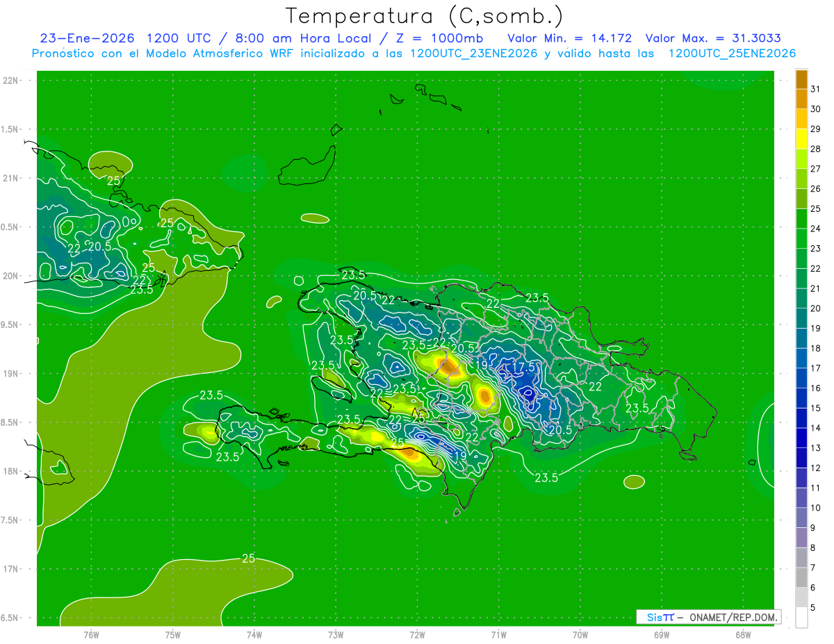Click the color bar label 14
834x644 pixels.
click(815, 428)
